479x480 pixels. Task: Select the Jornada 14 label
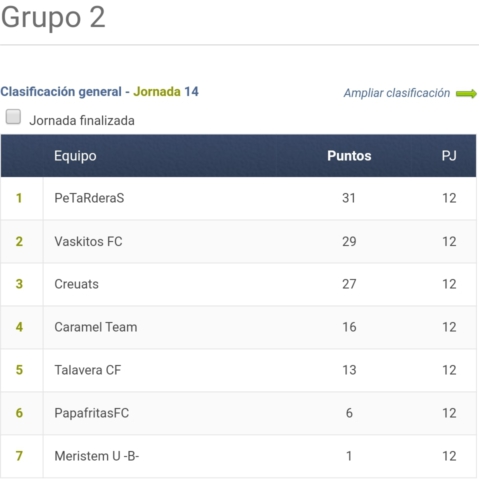[166, 92]
